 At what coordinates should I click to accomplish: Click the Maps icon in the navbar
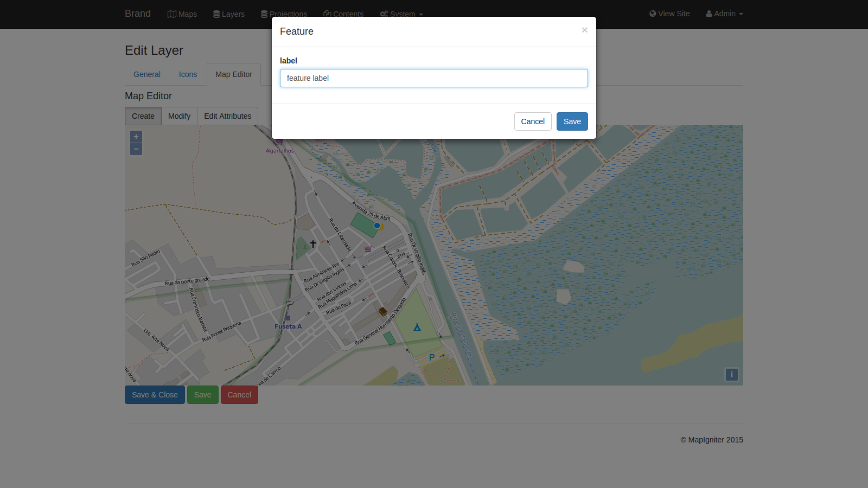click(x=171, y=14)
